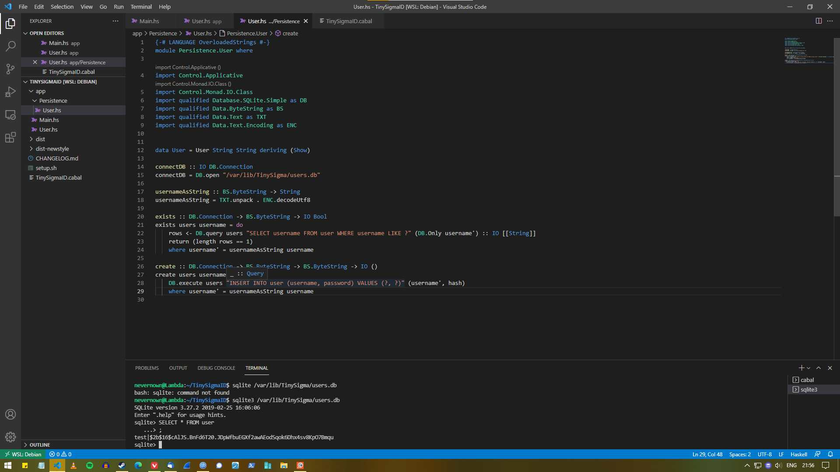This screenshot has width=840, height=472.
Task: Change the UTF-8 file encoding
Action: pyautogui.click(x=764, y=454)
